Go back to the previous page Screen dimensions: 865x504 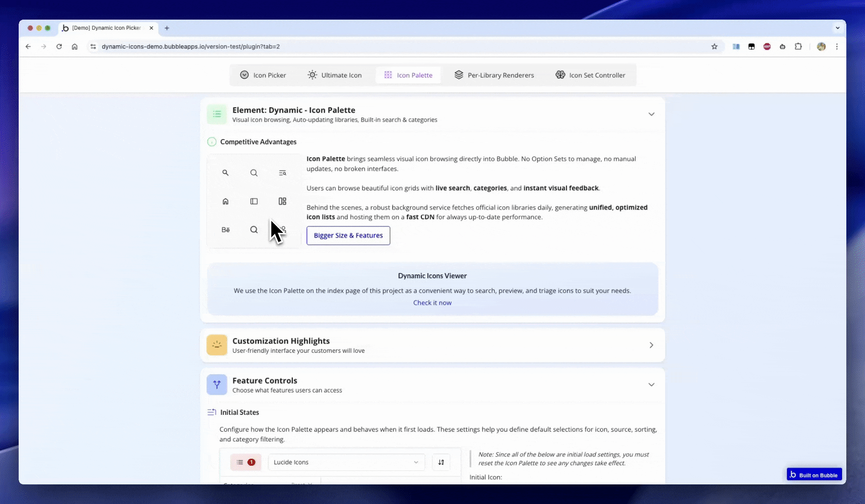(28, 47)
